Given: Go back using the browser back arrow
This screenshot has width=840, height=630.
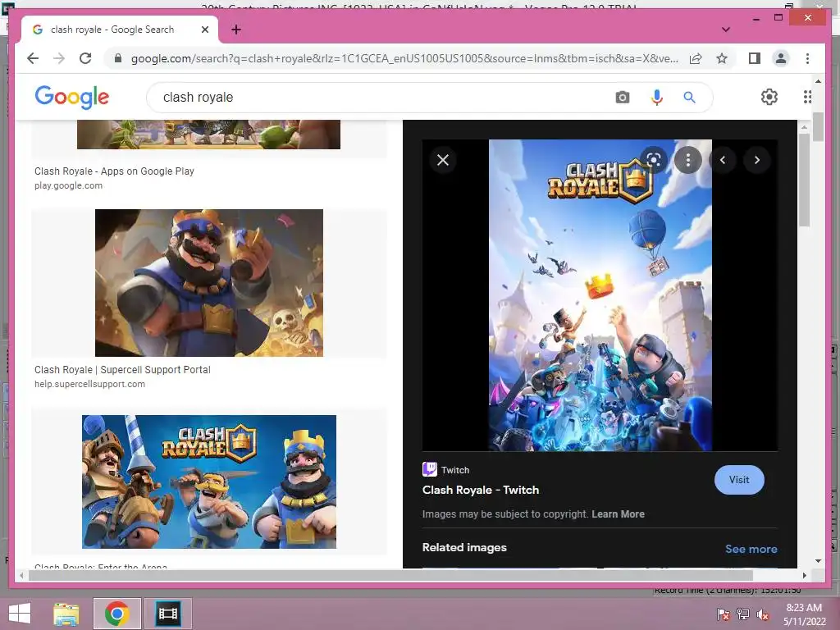Looking at the screenshot, I should [x=33, y=58].
